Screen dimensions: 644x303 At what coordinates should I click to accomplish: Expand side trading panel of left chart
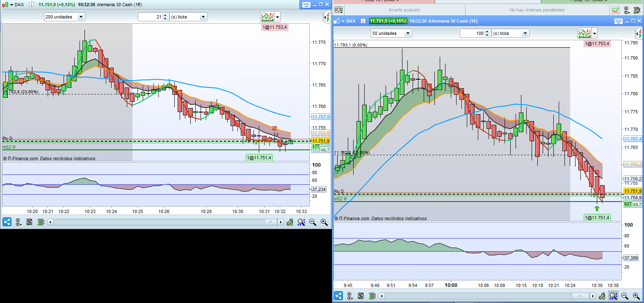pos(327,17)
